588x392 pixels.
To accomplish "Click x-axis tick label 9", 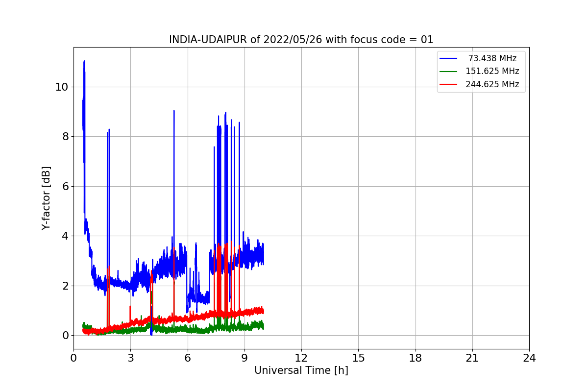I will click(245, 358).
